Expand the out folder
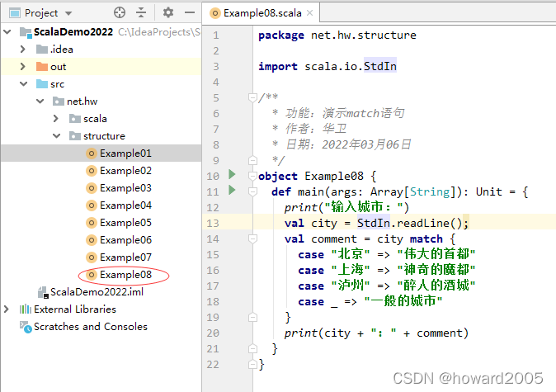 pos(23,66)
